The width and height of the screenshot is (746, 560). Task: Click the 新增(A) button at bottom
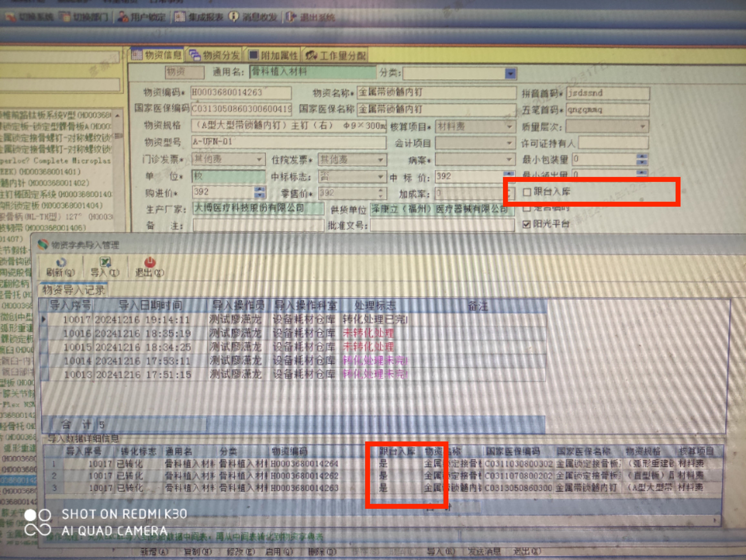coord(154,552)
